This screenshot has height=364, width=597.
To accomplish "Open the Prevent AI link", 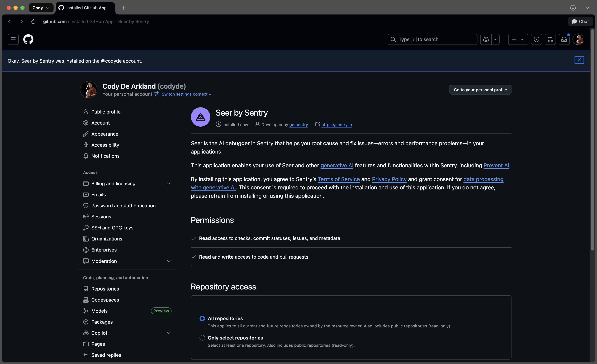I will (x=496, y=166).
